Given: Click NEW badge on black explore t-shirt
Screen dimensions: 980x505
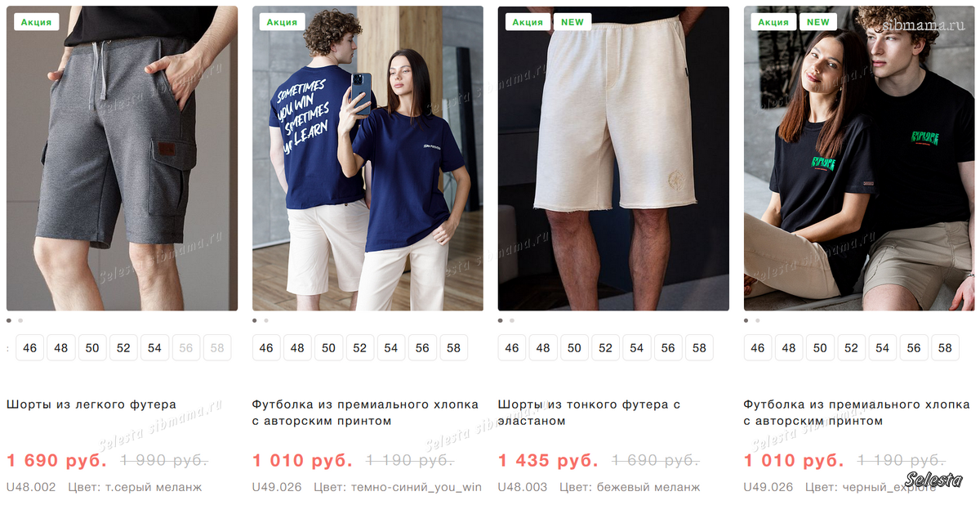Looking at the screenshot, I should (x=818, y=22).
